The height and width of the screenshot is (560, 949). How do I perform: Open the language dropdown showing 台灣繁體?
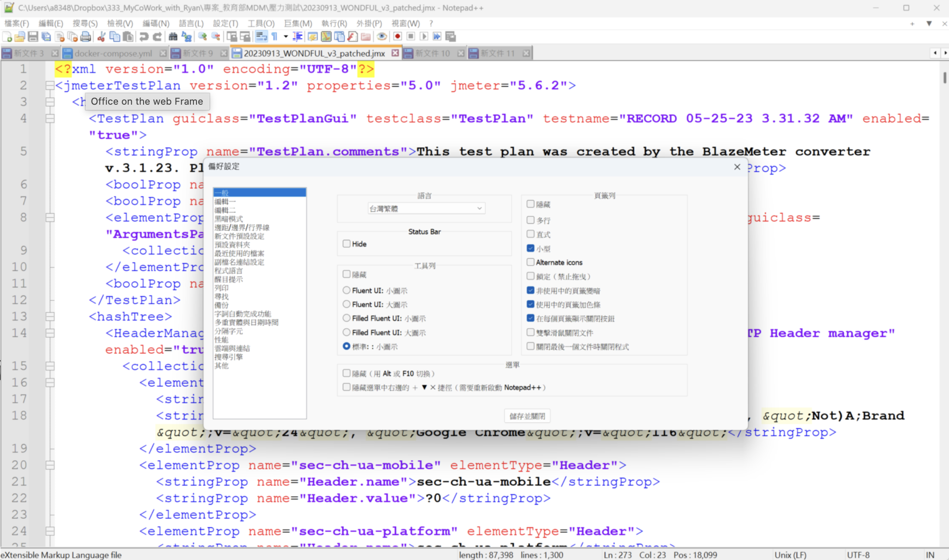(426, 208)
